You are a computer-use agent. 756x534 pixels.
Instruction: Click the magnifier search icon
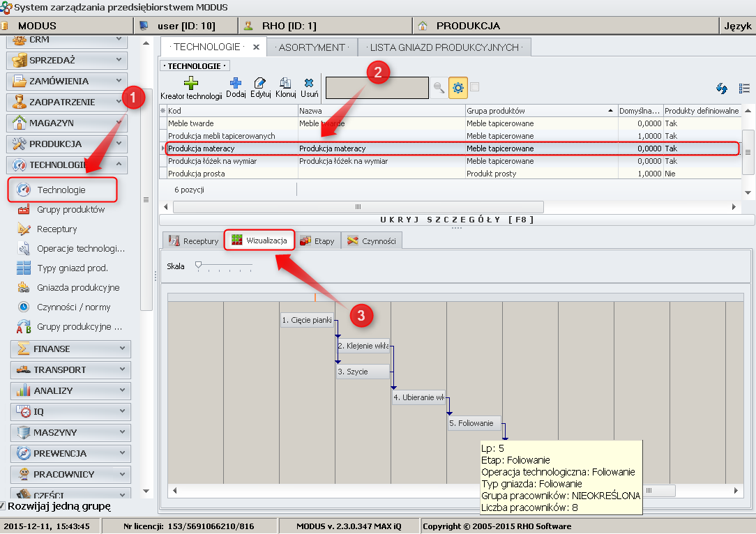coord(439,88)
